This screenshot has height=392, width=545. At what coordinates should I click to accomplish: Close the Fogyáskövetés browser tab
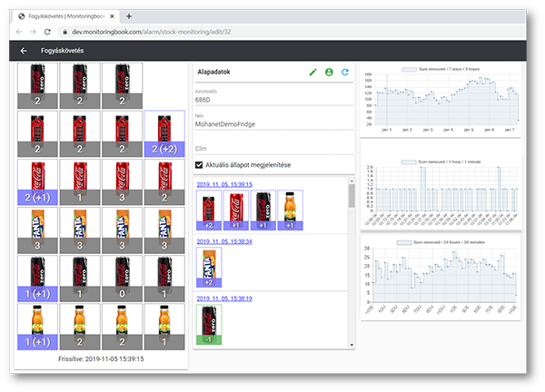coord(112,16)
